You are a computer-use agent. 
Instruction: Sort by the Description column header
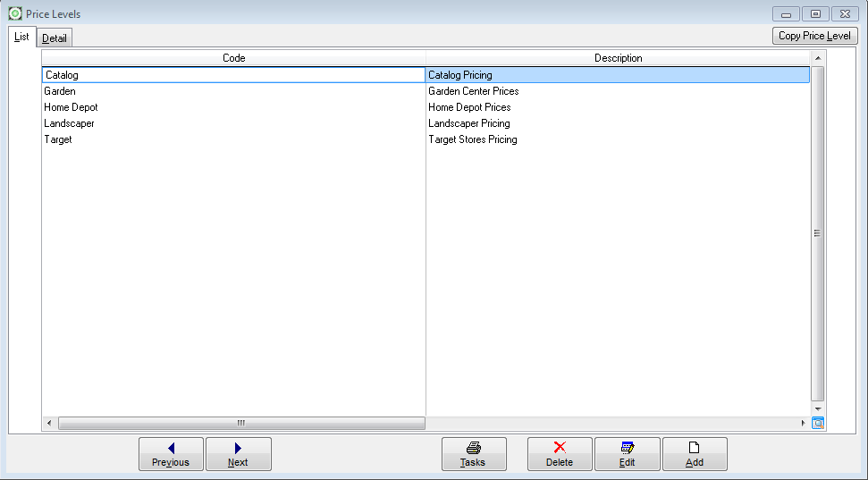coord(618,58)
